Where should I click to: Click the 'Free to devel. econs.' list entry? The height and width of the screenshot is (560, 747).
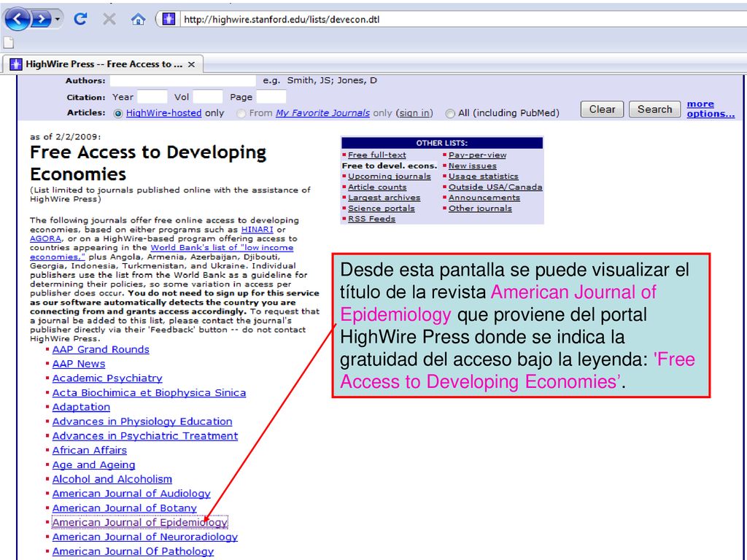[390, 166]
